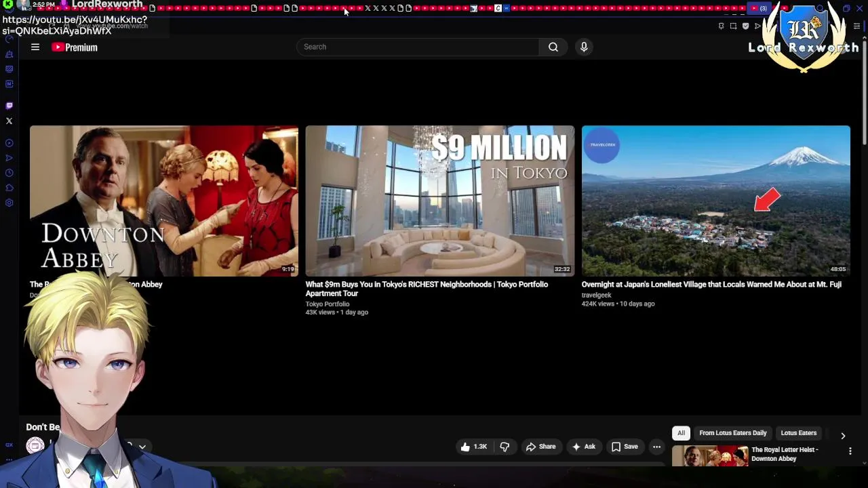Open the browser sidebar player icon
868x488 pixels.
point(9,143)
